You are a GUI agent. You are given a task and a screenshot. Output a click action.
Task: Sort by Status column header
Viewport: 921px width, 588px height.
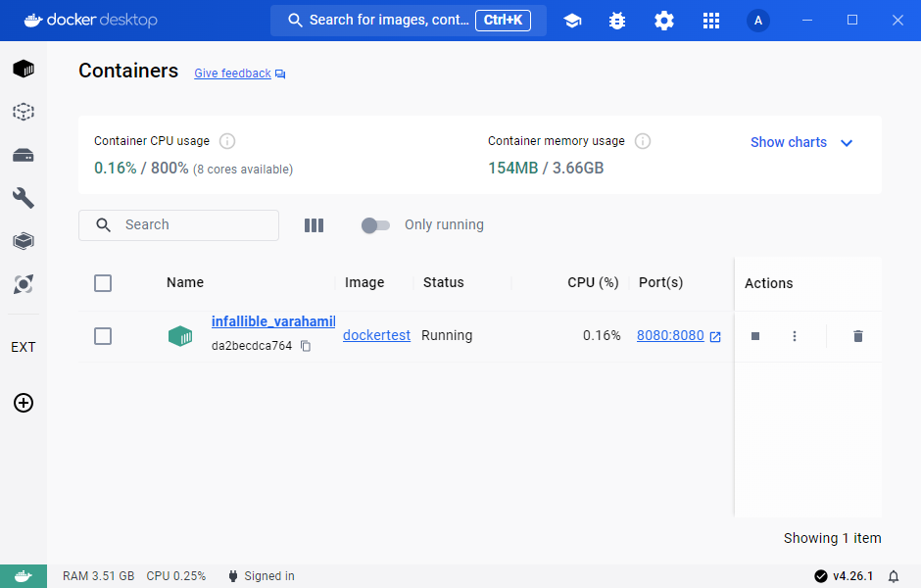click(x=444, y=282)
